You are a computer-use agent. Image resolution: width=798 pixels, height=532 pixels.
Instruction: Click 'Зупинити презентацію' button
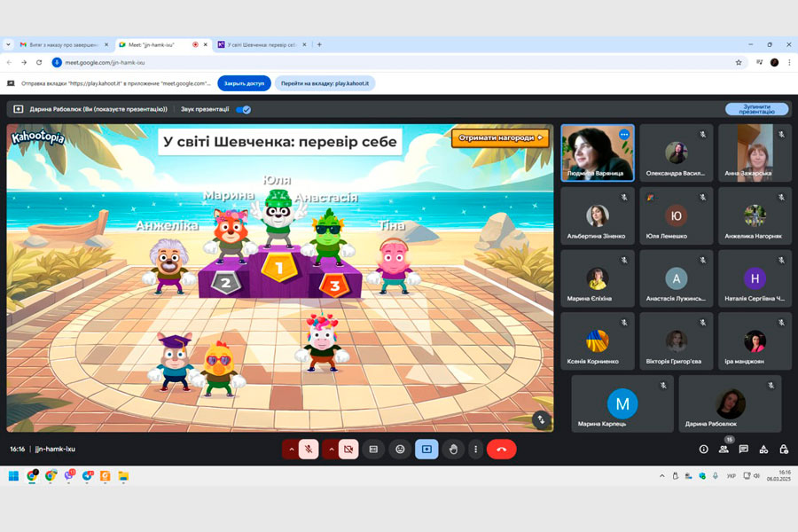[757, 109]
